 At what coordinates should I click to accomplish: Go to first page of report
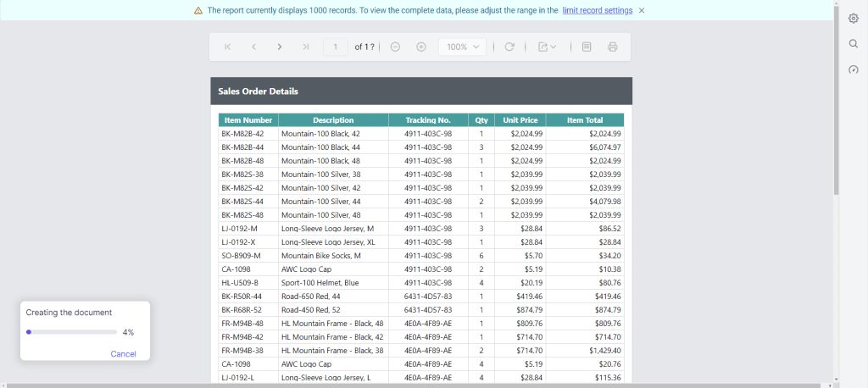(x=227, y=47)
